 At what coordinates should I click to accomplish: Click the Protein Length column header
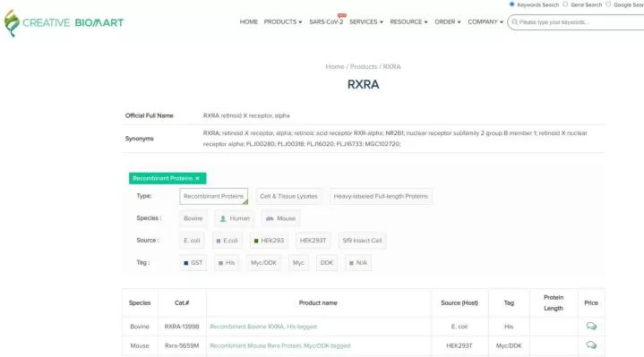(554, 303)
